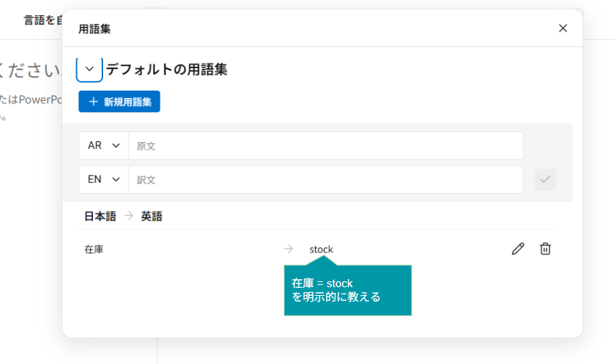Select the stock translated term text
This screenshot has width=615, height=364.
point(321,249)
